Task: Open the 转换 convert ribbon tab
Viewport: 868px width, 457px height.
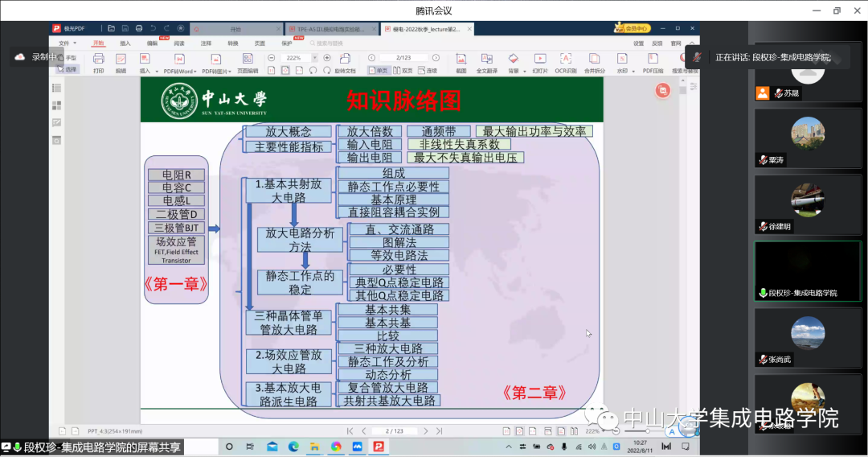Action: pyautogui.click(x=232, y=43)
